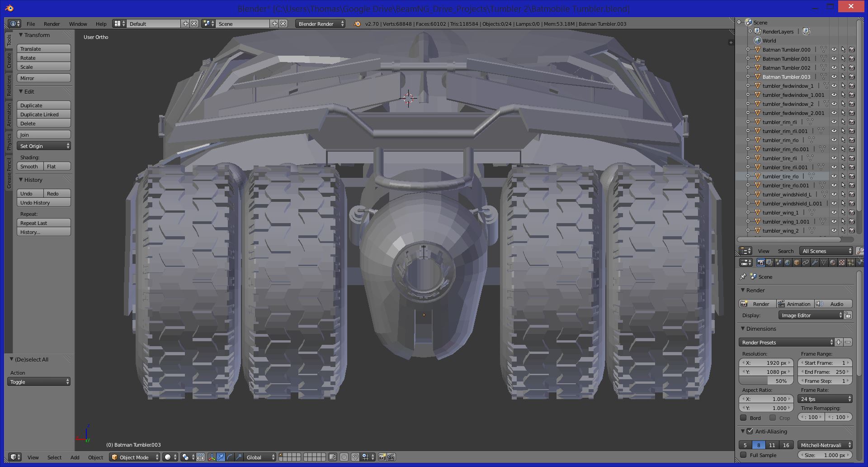Open the Render Presets dropdown
868x467 pixels.
[x=786, y=342]
